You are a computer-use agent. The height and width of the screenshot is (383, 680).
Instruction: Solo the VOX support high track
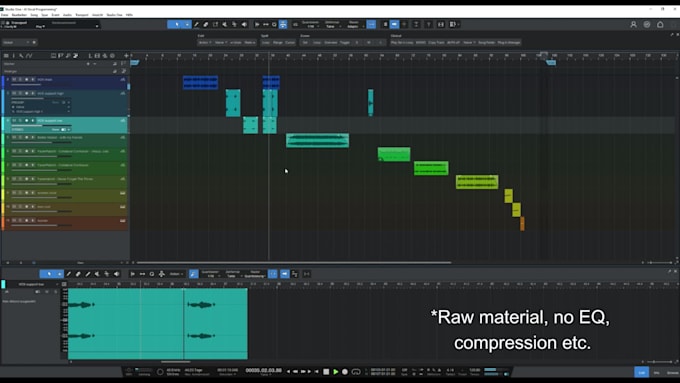coord(20,93)
